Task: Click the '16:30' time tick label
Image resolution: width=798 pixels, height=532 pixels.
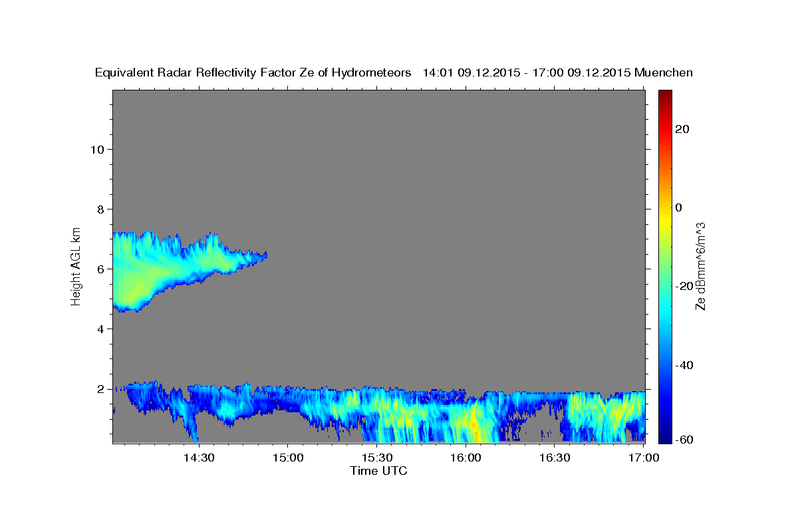Action: 555,458
